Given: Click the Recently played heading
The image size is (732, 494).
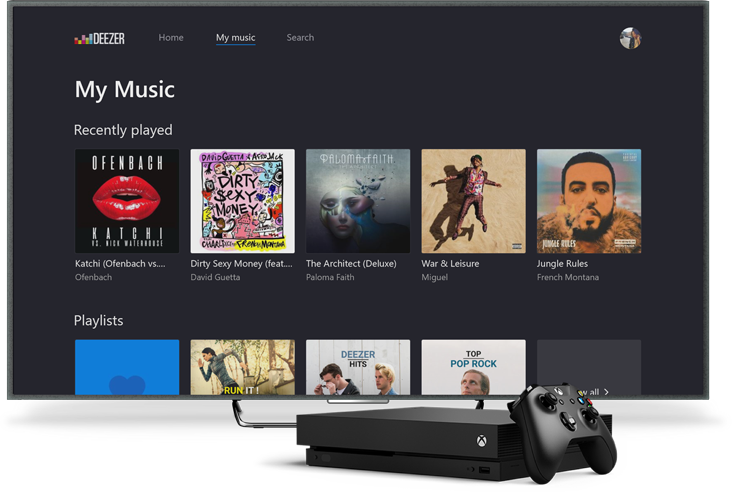Looking at the screenshot, I should [x=123, y=130].
